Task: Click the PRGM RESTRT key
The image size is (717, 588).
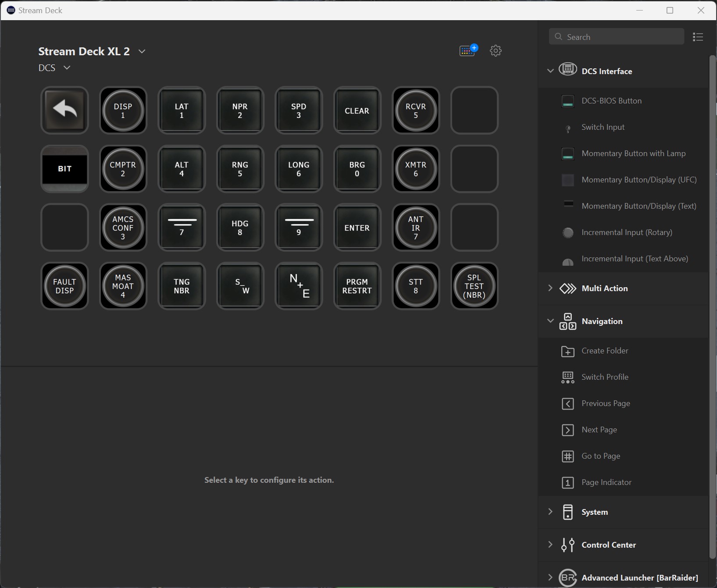Action: click(357, 286)
